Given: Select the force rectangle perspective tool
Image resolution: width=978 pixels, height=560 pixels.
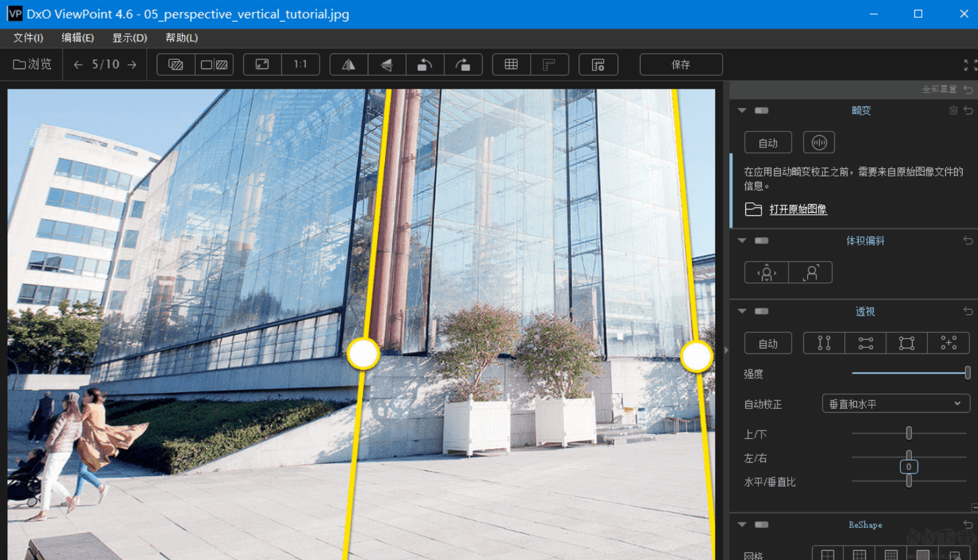Looking at the screenshot, I should coord(906,343).
